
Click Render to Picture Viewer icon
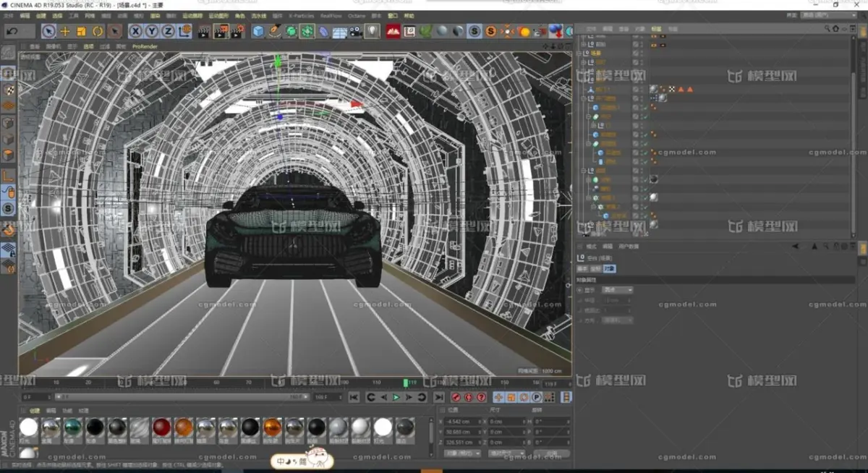[221, 31]
